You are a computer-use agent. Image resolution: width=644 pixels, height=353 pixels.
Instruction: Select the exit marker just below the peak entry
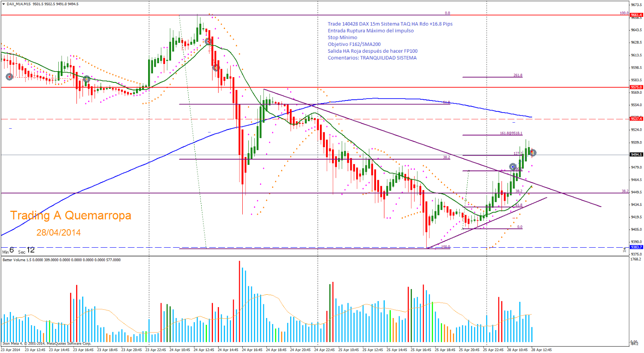point(216,68)
